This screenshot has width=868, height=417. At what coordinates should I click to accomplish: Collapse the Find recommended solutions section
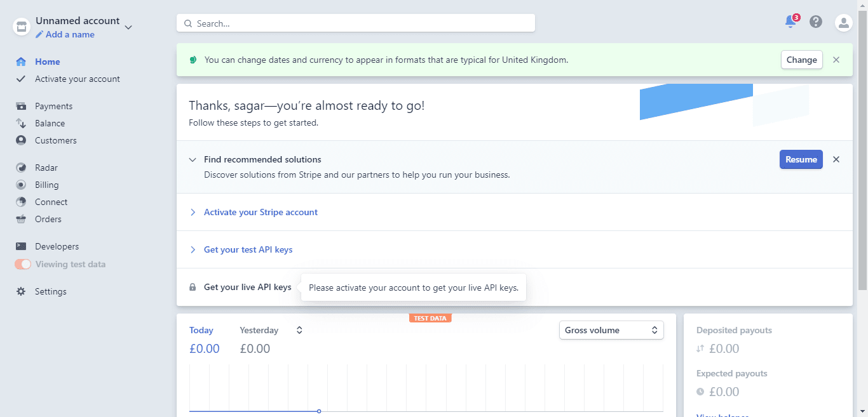point(193,159)
